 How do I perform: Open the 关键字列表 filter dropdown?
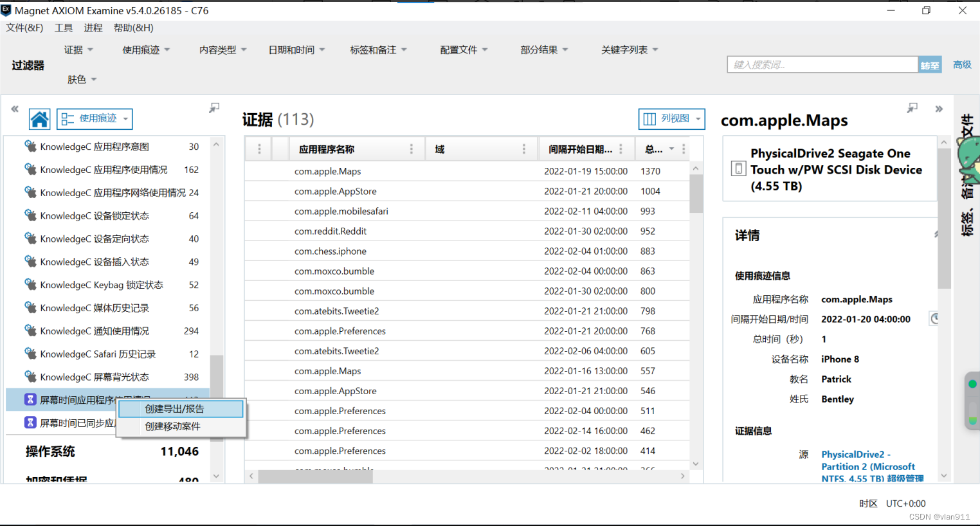coord(630,50)
